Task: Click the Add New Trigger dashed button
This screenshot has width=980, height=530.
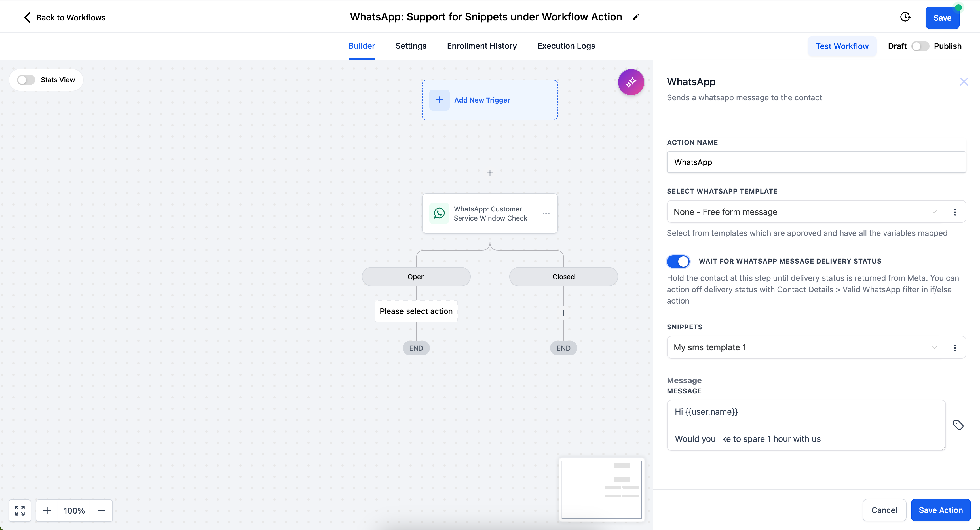Action: tap(490, 100)
